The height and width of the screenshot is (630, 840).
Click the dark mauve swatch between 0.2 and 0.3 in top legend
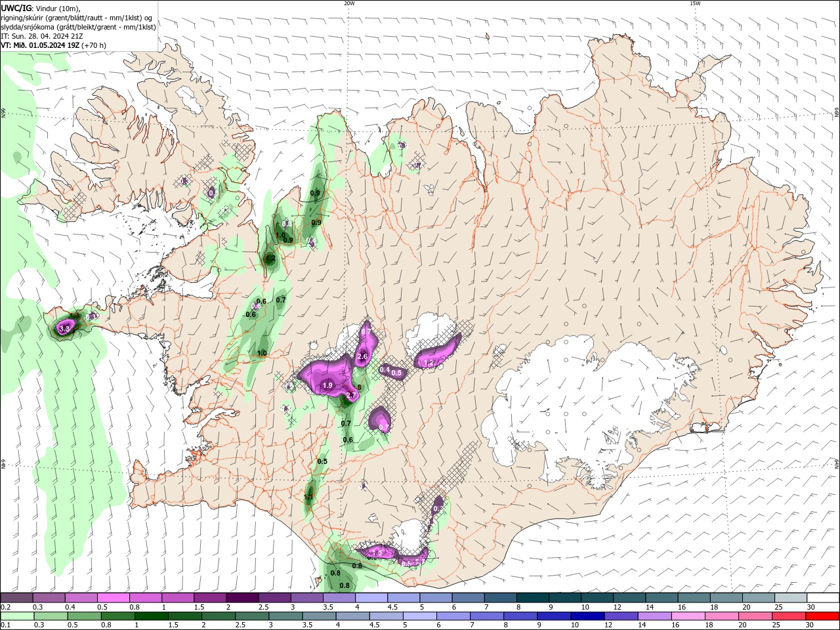point(18,598)
